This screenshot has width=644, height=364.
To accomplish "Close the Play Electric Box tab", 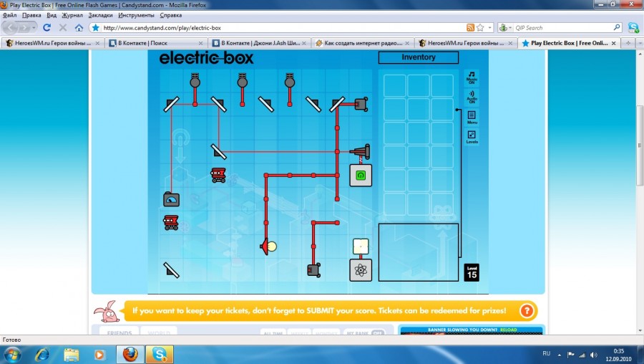I will pyautogui.click(x=614, y=43).
